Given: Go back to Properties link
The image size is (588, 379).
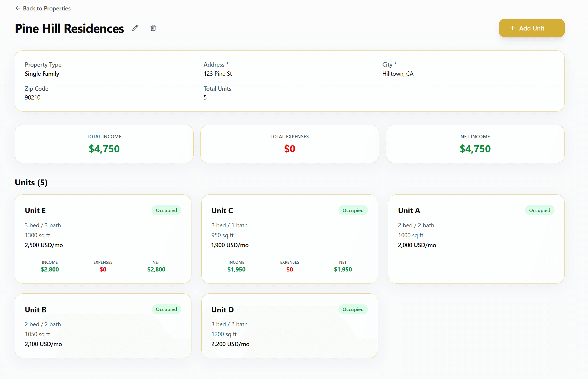Looking at the screenshot, I should click(x=47, y=8).
